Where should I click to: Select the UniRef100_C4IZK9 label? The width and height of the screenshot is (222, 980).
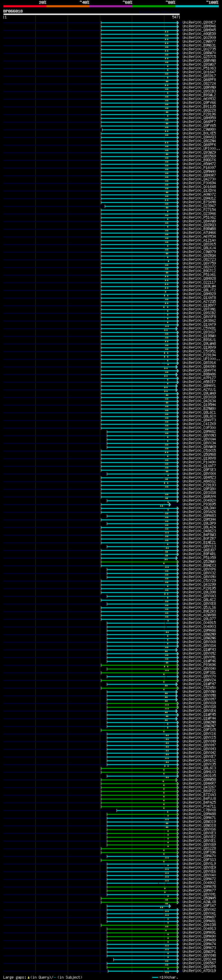pos(199,424)
